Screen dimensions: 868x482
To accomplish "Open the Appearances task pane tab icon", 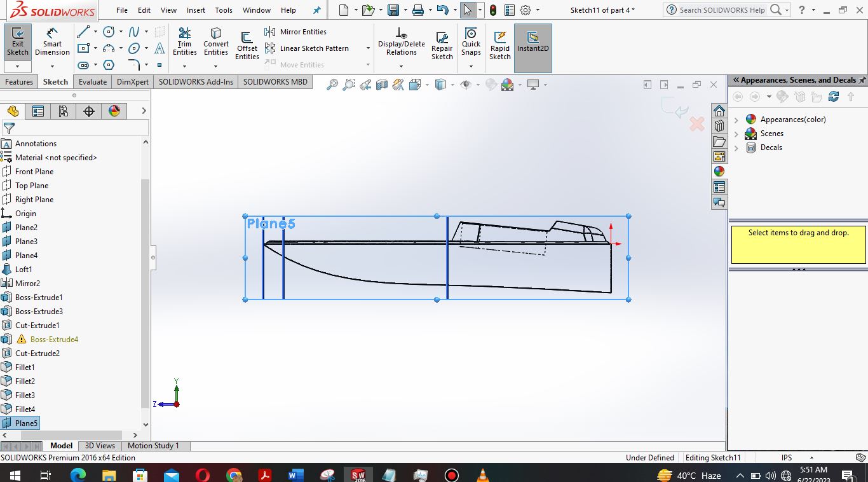I will tap(719, 172).
